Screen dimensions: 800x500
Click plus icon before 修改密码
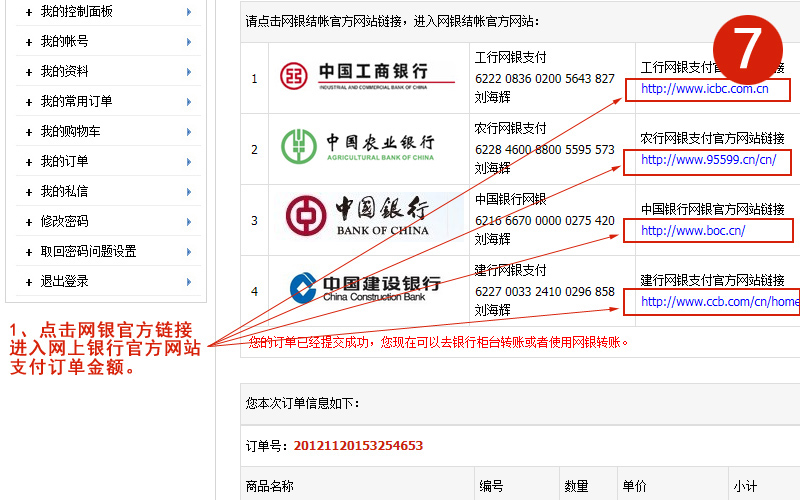click(x=29, y=223)
